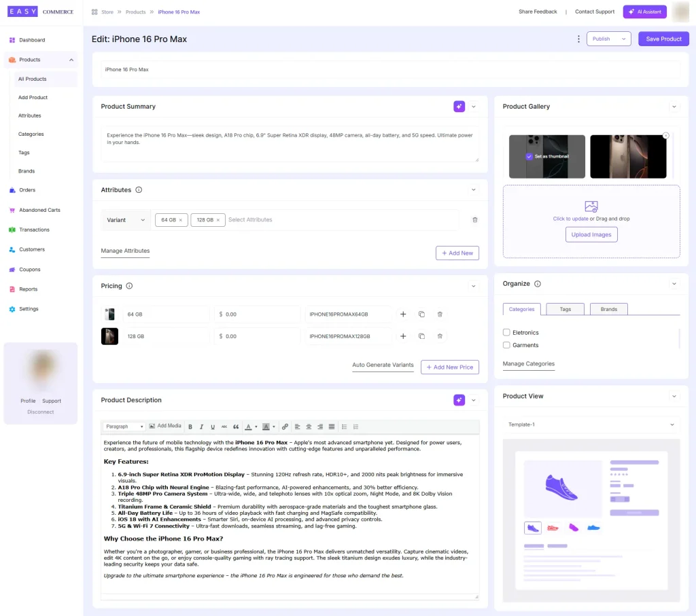Click the plus icon on the 128 GB price row
696x616 pixels.
click(403, 336)
